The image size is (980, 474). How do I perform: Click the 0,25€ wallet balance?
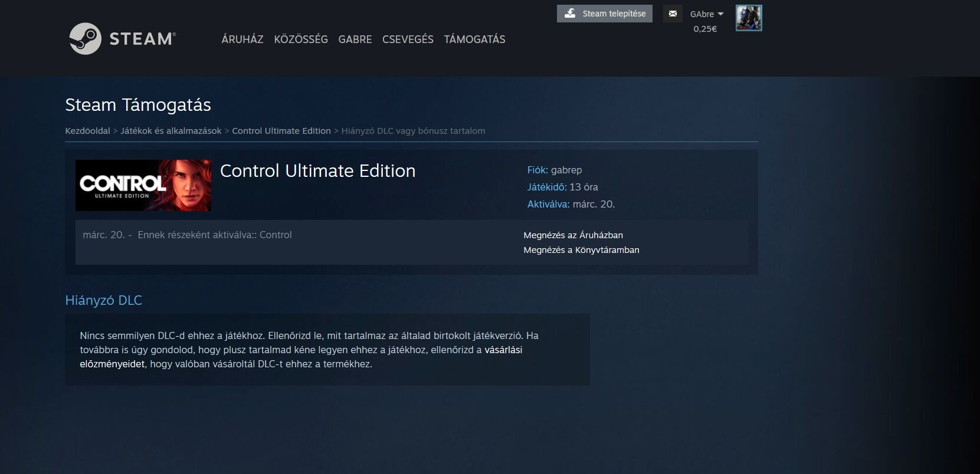(705, 29)
